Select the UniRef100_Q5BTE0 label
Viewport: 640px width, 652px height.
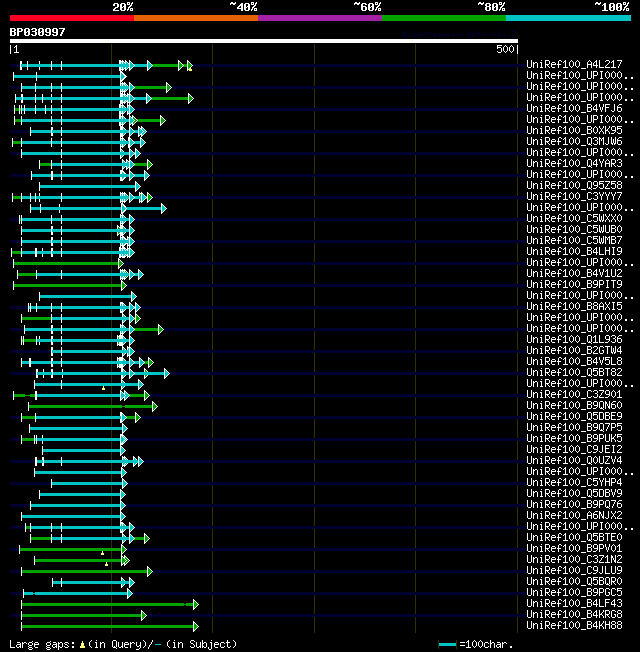coord(574,538)
